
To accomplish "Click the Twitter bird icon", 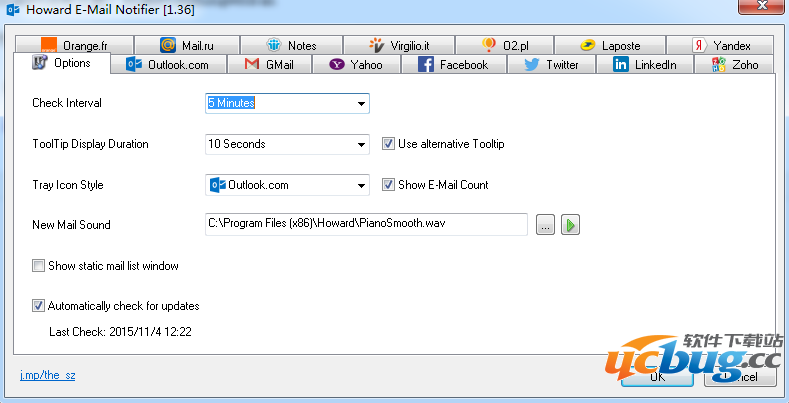I will tap(532, 64).
